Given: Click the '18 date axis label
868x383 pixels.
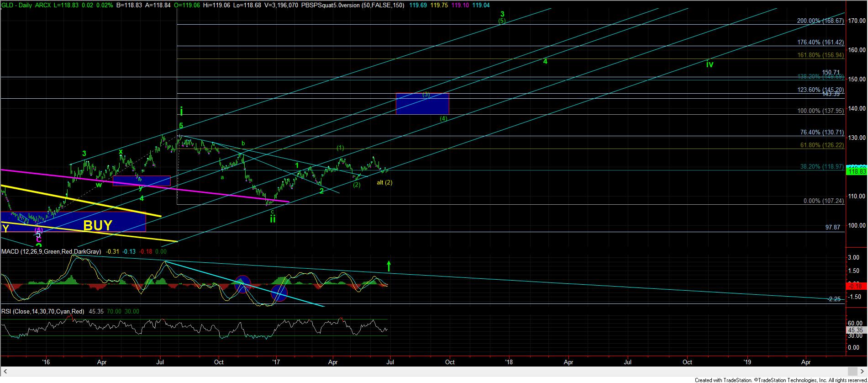Looking at the screenshot, I should pyautogui.click(x=509, y=362).
